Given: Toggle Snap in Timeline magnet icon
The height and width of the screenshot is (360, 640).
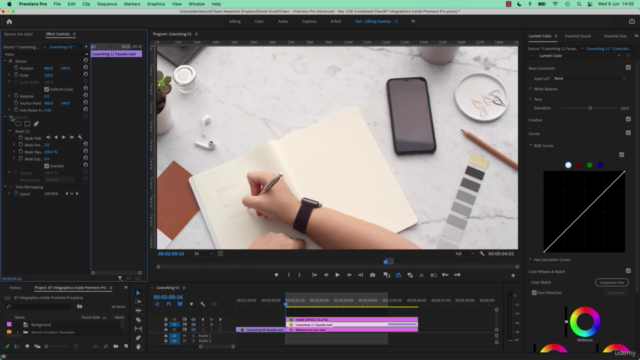Looking at the screenshot, I should point(169,304).
